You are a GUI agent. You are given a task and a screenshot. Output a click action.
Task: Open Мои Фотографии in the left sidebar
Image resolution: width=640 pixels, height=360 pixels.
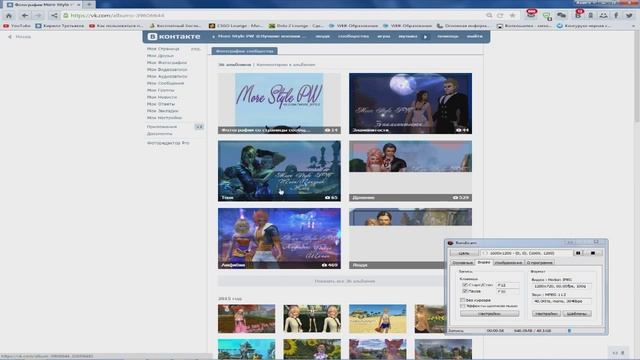(167, 62)
